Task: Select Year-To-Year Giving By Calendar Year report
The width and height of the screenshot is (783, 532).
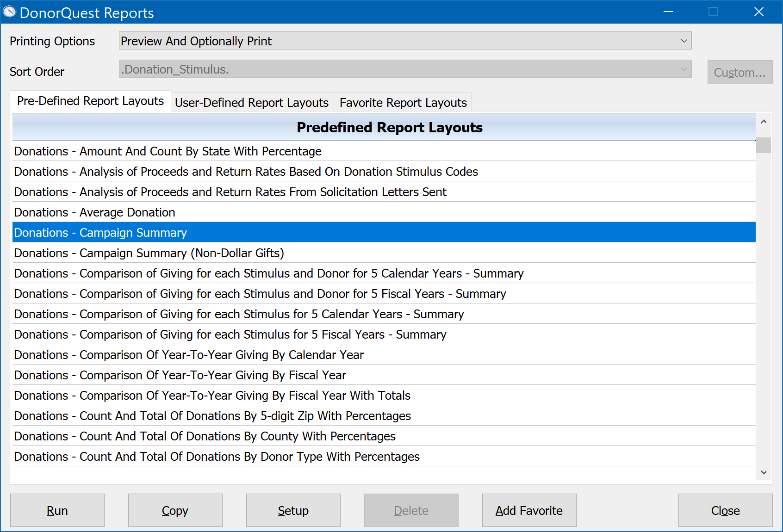Action: pyautogui.click(x=384, y=355)
